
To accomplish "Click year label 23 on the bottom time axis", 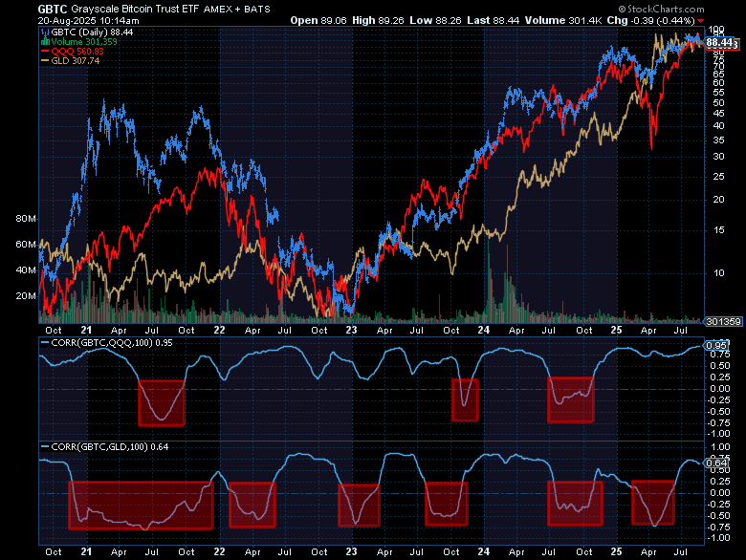I will coord(351,552).
